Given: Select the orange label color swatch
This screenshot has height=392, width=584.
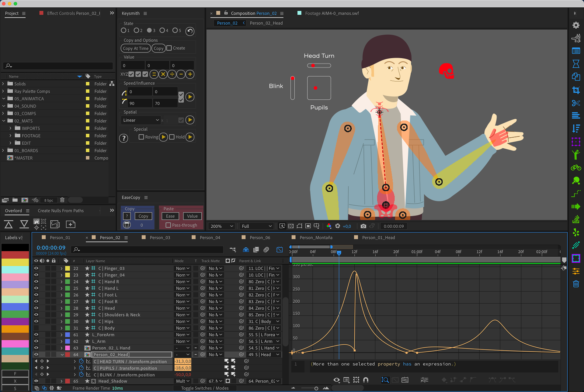Looking at the screenshot, I should click(x=15, y=329).
